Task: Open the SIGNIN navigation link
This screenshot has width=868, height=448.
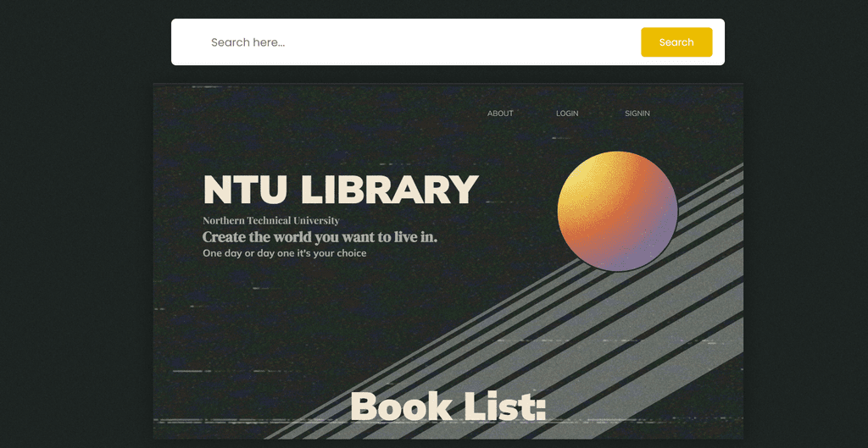Action: 637,113
